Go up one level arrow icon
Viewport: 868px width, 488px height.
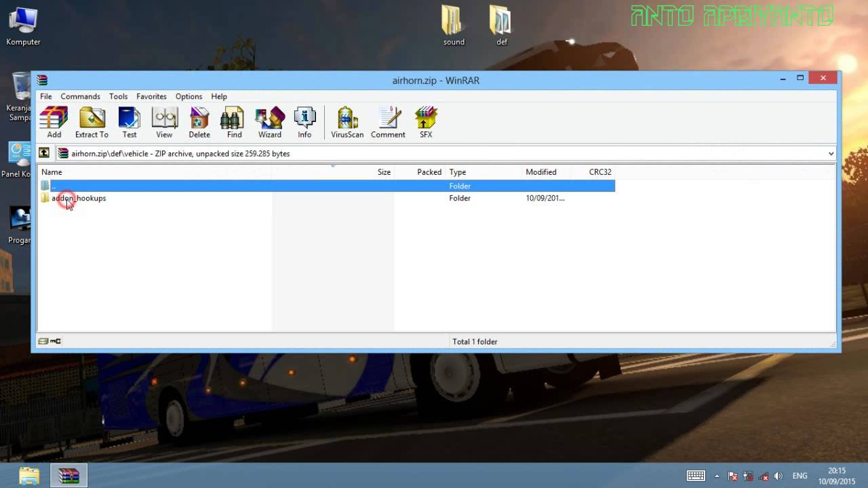tap(44, 153)
